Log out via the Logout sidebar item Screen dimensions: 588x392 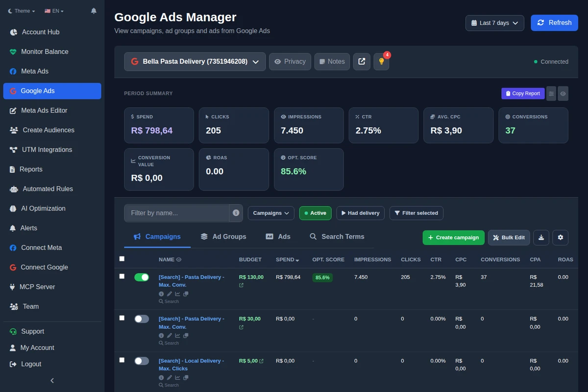[x=52, y=364]
